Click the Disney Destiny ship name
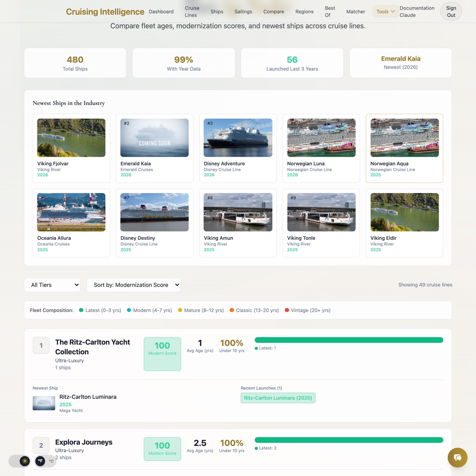 coord(138,238)
